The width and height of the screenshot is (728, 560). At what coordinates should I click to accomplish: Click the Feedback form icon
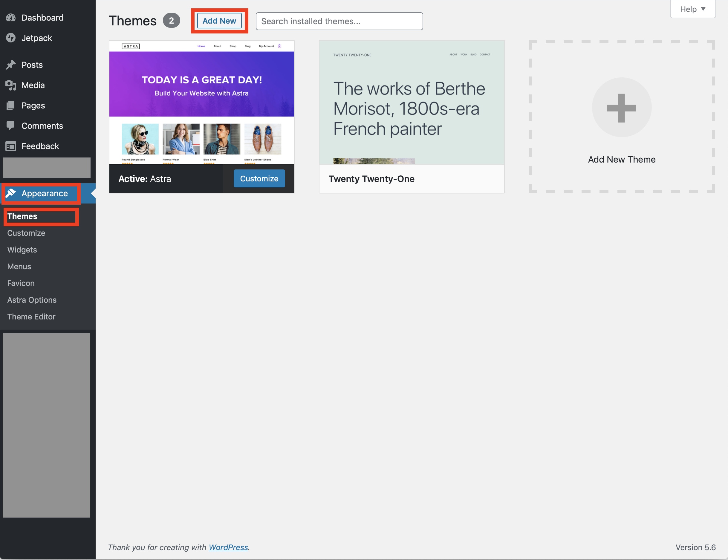11,146
